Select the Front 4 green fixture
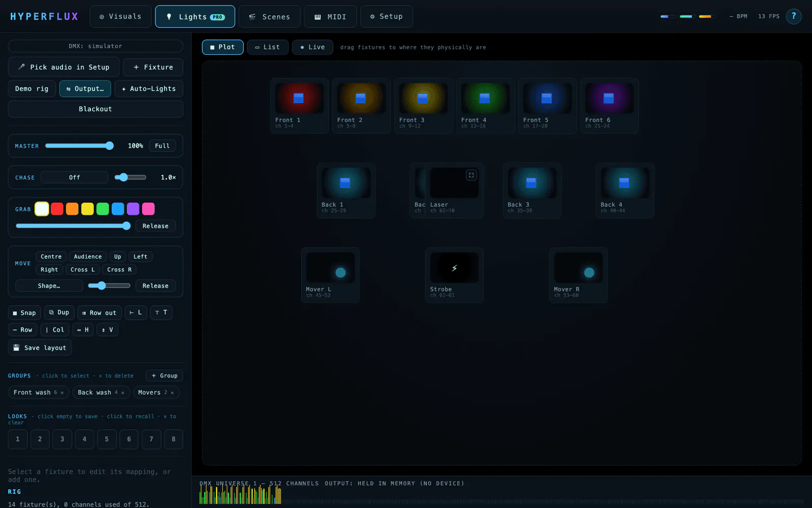Image resolution: width=812 pixels, height=508 pixels. tap(485, 106)
